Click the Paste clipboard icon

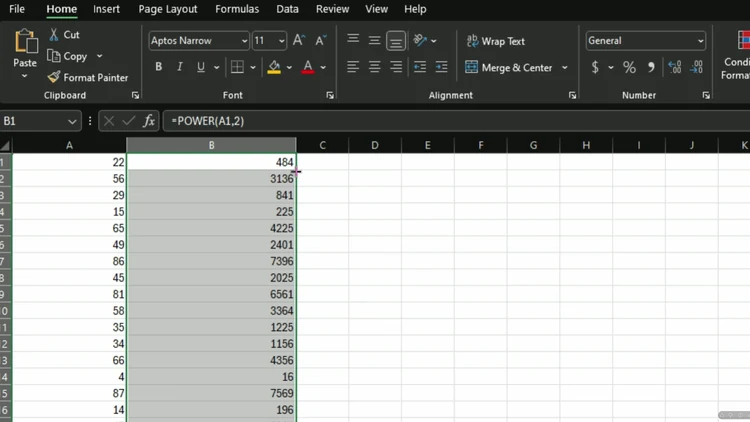point(25,42)
